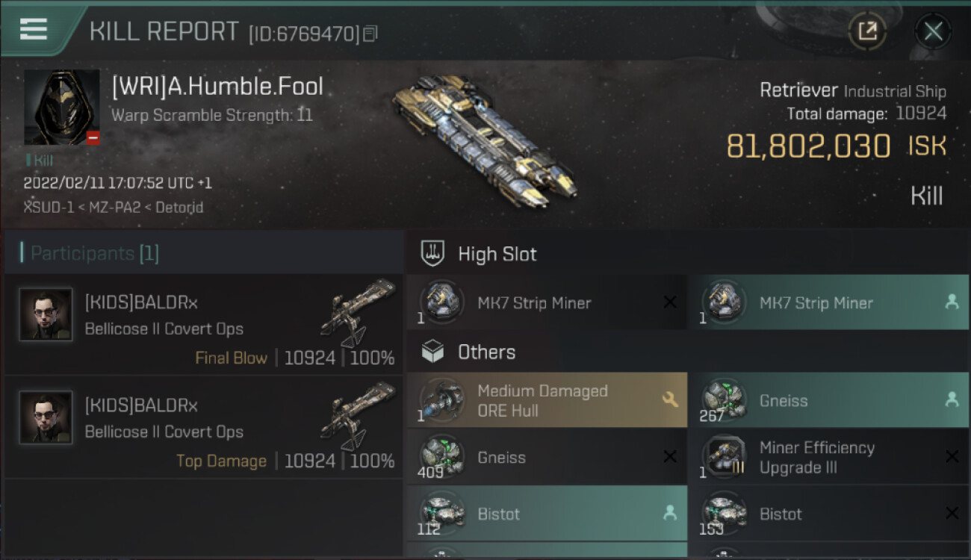Open the Top Damage pilot's portrait

(46, 418)
